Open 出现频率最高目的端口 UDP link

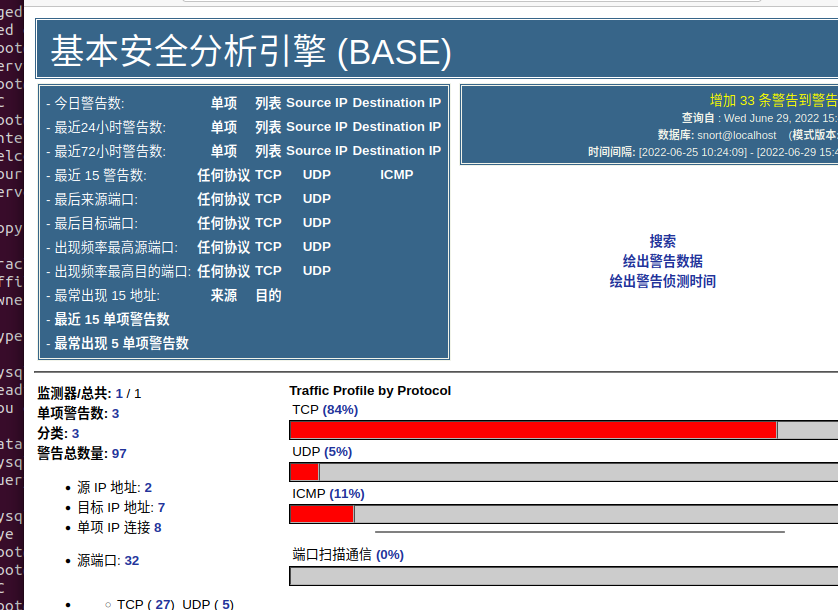point(317,271)
